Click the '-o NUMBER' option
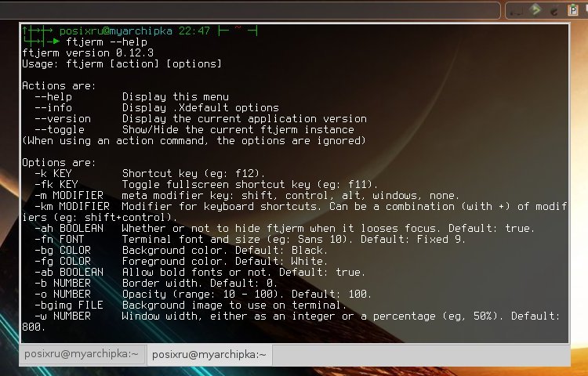The height and width of the screenshot is (376, 588). click(63, 294)
